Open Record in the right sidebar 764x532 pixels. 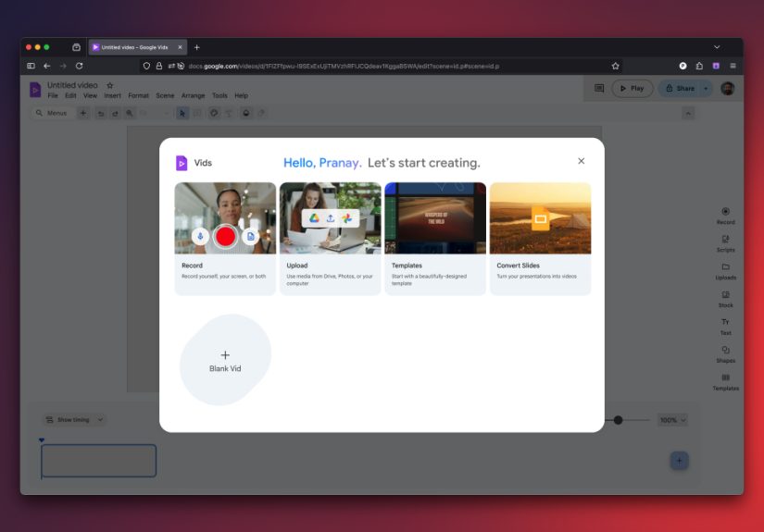coord(725,216)
